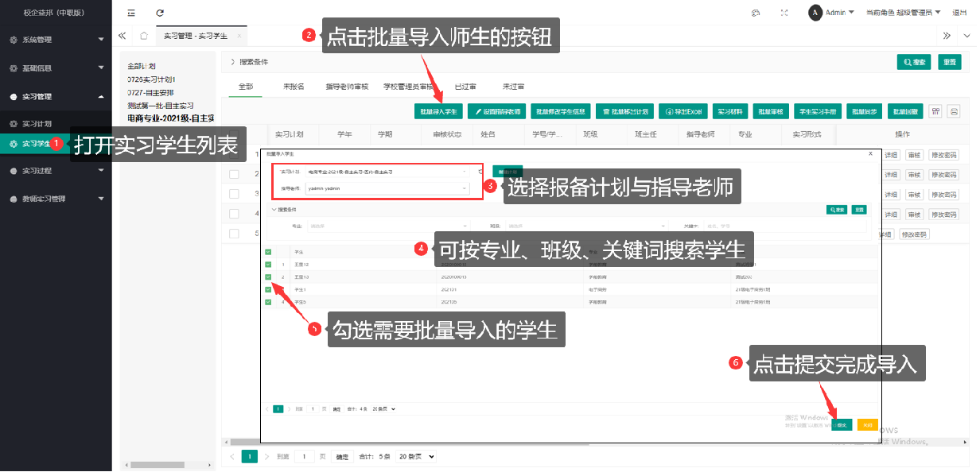Select 0727-自主安排 plan in tree list

152,92
